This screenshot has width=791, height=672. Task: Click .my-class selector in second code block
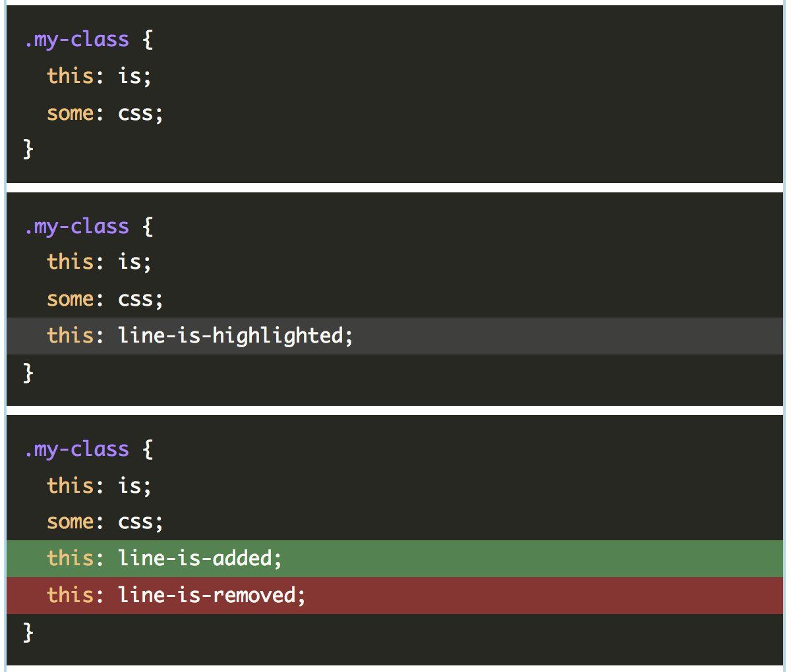tap(76, 227)
